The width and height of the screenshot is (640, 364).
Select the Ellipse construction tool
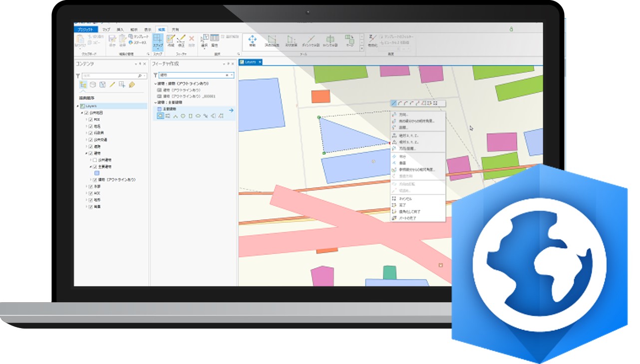(198, 116)
